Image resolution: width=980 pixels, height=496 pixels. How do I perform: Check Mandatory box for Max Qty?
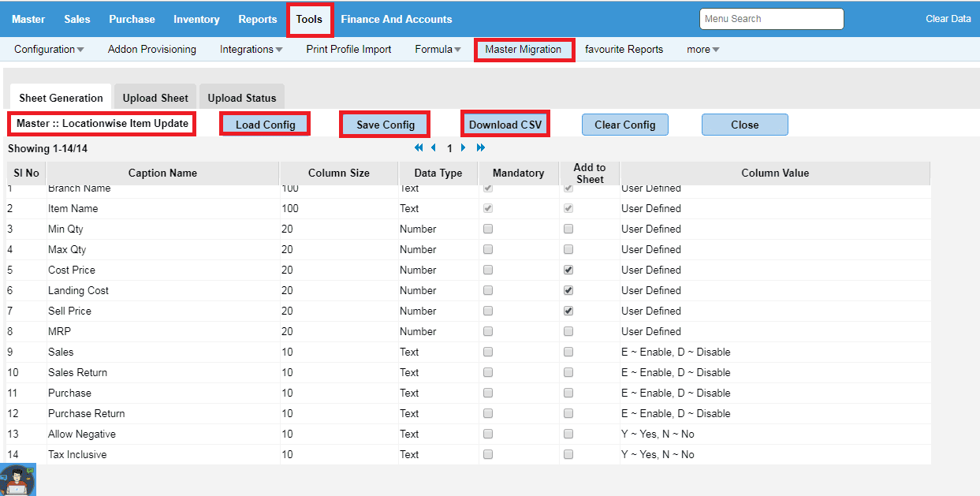[x=488, y=249]
